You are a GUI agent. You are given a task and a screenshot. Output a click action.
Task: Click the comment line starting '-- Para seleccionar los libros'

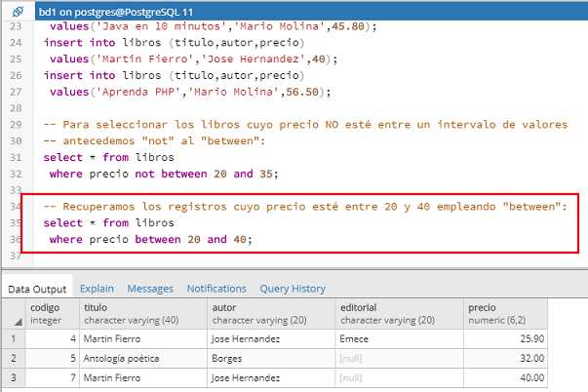click(305, 124)
